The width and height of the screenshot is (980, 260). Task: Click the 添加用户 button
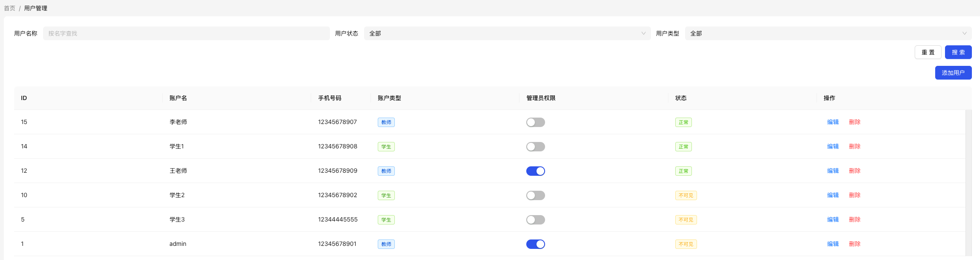point(953,73)
